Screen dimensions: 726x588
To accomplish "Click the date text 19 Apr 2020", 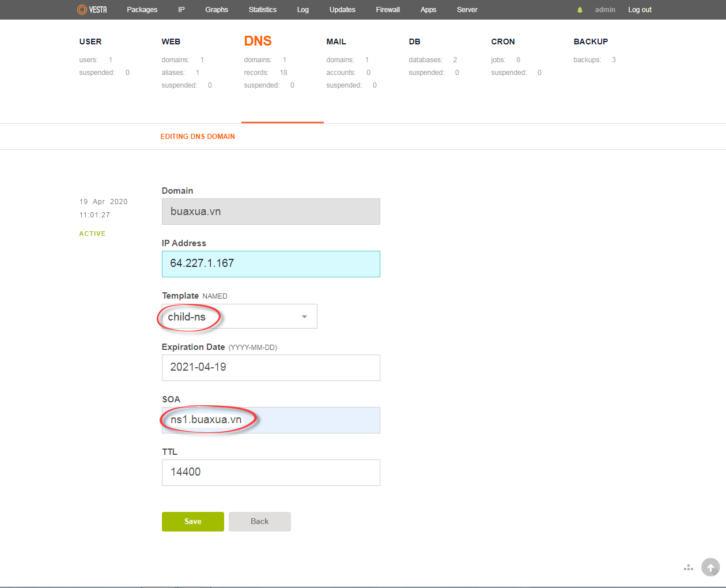I will click(x=104, y=202).
